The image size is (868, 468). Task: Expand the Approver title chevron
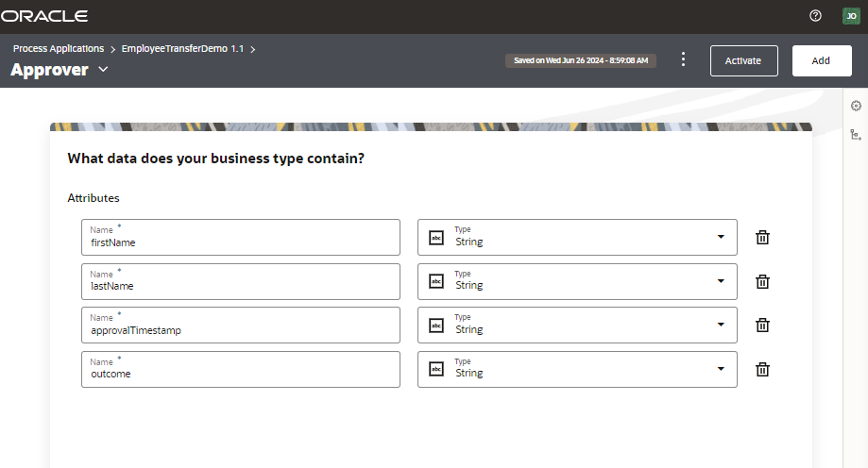click(103, 70)
